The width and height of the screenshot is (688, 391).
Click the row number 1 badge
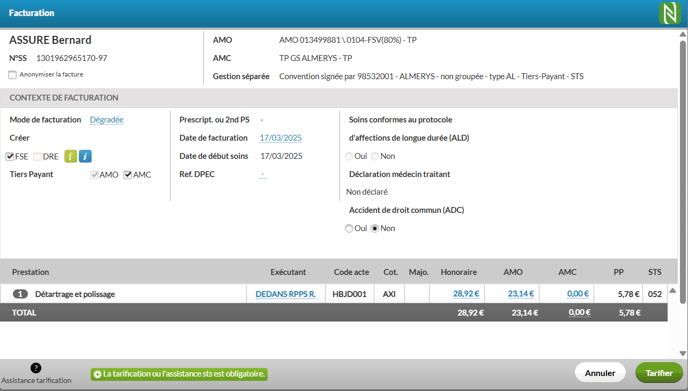[x=20, y=294]
